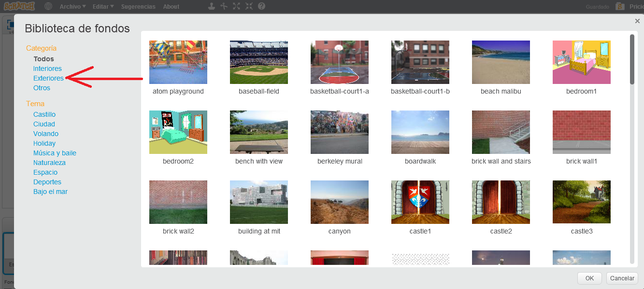Filter by Interiores category
The width and height of the screenshot is (644, 289).
coord(47,69)
